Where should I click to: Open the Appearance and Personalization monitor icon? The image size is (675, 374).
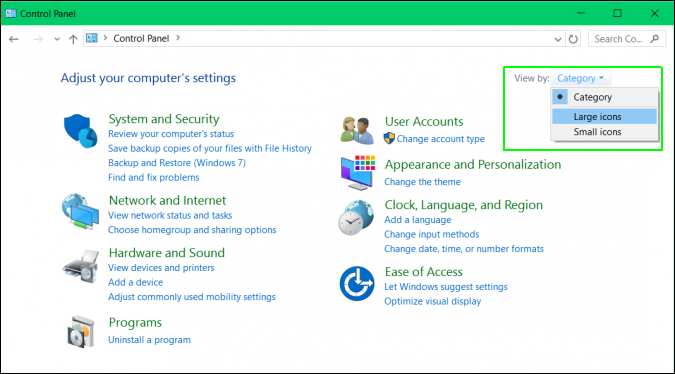click(358, 173)
